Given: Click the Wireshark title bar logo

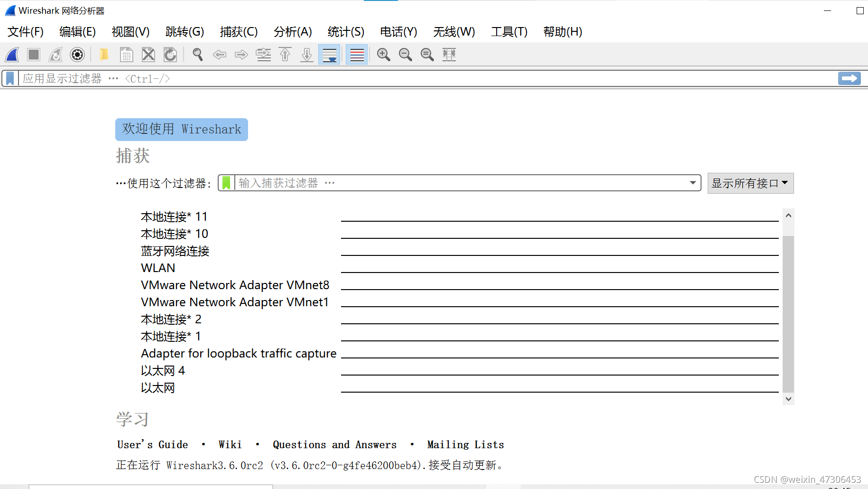Looking at the screenshot, I should point(10,10).
